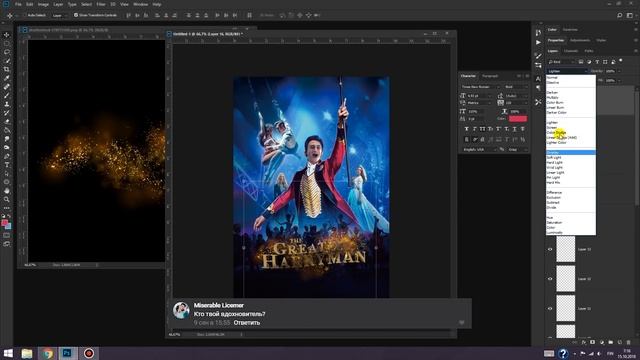640x360 pixels.
Task: Click the Auto-Align Layers icon
Action: [x=249, y=15]
